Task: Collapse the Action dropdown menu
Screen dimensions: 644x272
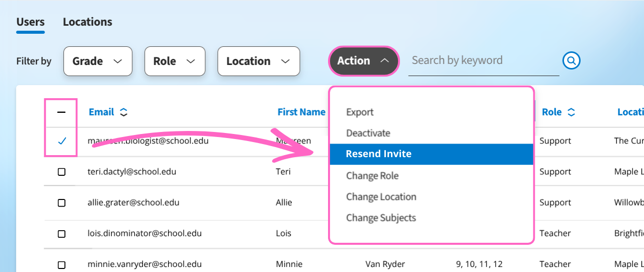Action: pyautogui.click(x=364, y=61)
